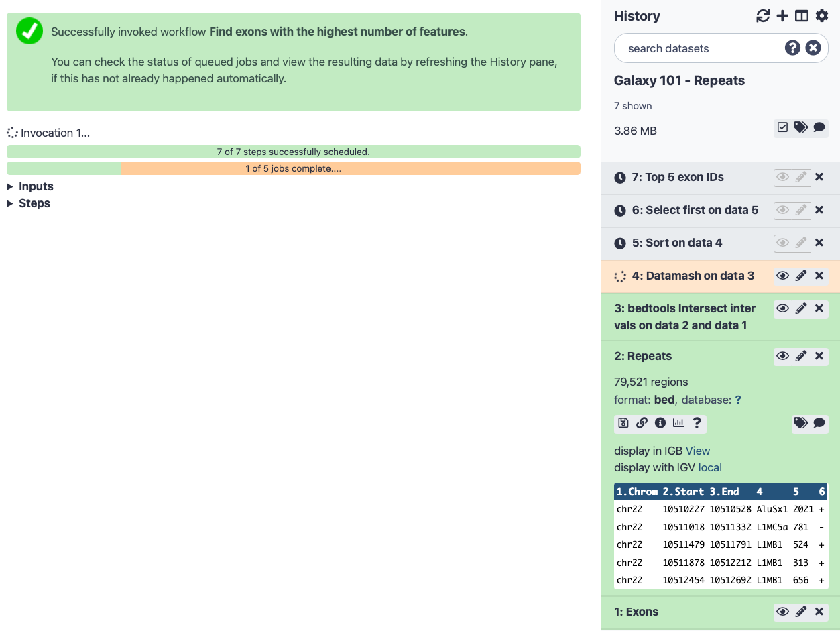Screen dimensions: 840x631
Task: Open the view all histories columns icon
Action: [802, 16]
